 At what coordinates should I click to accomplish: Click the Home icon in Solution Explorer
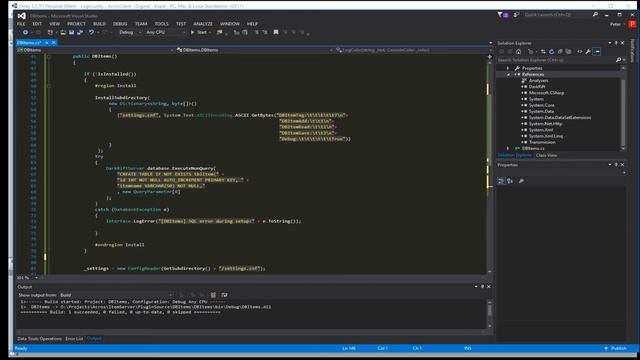pos(518,51)
